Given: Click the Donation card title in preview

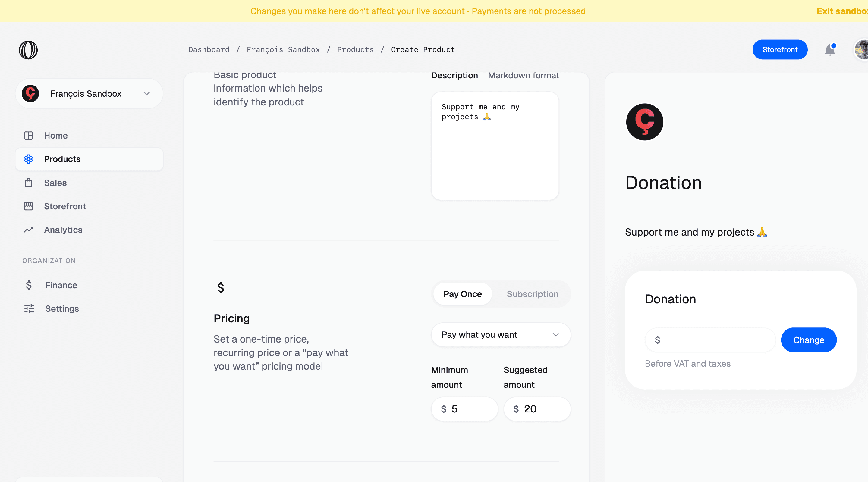Looking at the screenshot, I should pyautogui.click(x=670, y=299).
